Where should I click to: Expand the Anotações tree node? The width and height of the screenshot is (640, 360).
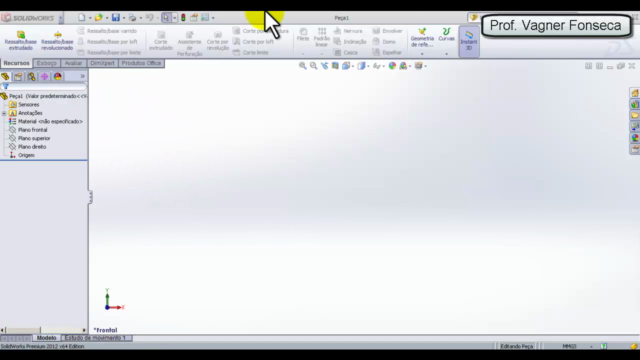coord(4,113)
